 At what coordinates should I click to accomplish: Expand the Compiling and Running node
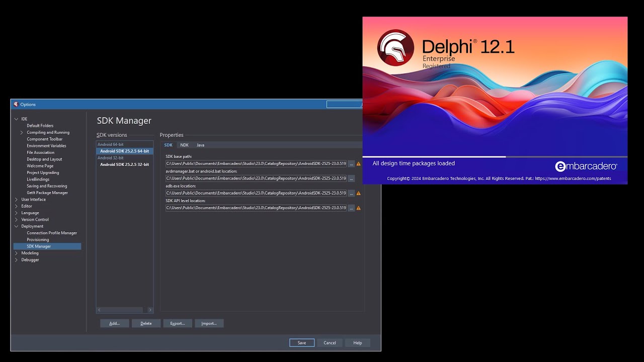click(22, 133)
